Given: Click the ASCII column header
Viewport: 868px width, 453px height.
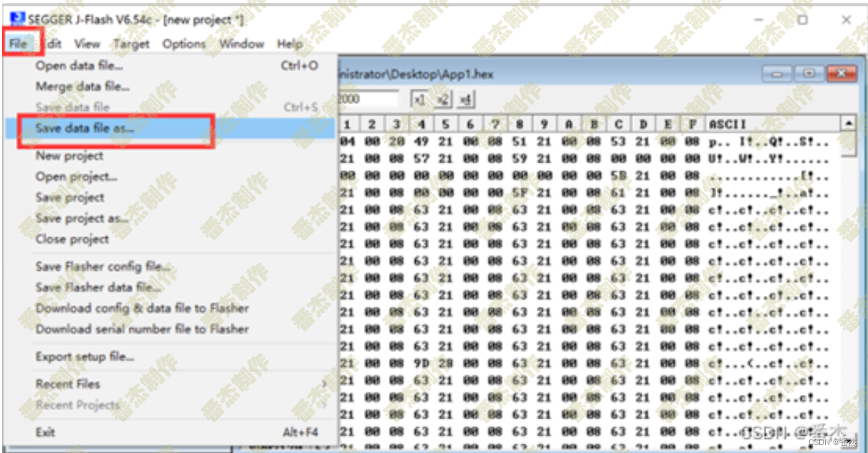Looking at the screenshot, I should [x=773, y=124].
